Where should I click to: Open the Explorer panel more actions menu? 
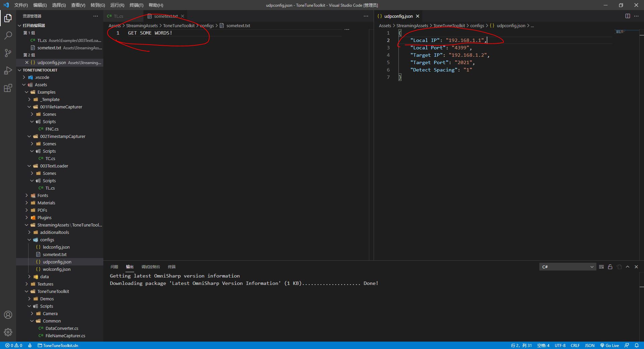(96, 16)
